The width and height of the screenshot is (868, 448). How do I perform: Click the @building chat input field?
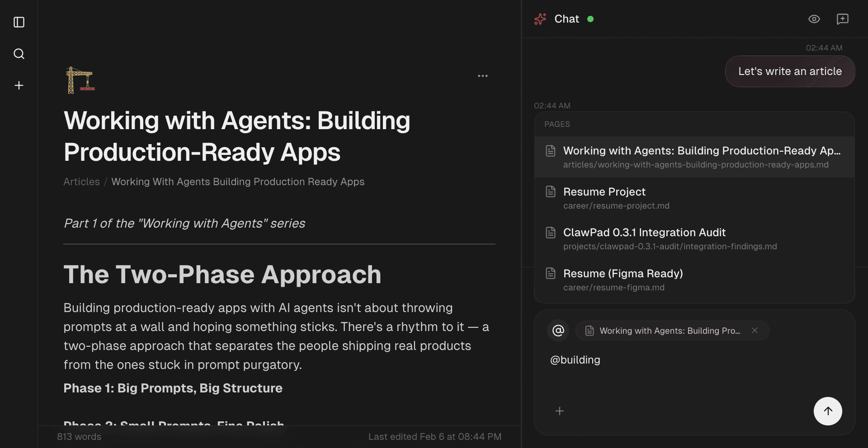pyautogui.click(x=575, y=359)
